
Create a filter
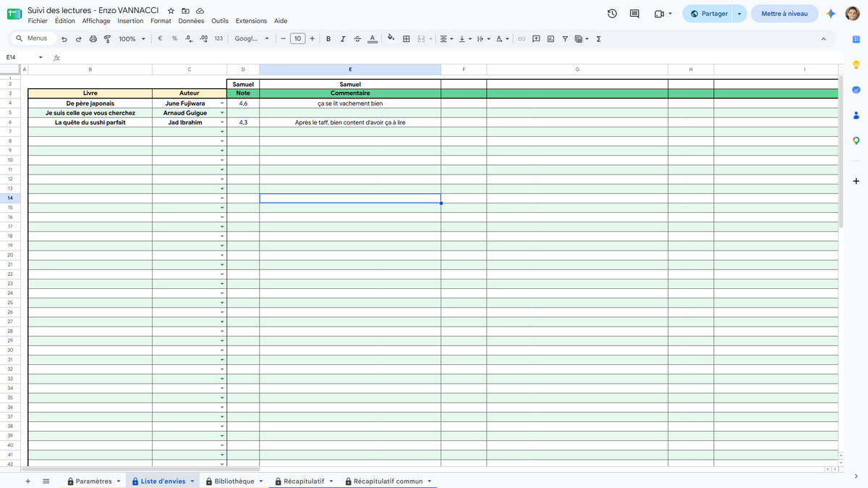(565, 39)
